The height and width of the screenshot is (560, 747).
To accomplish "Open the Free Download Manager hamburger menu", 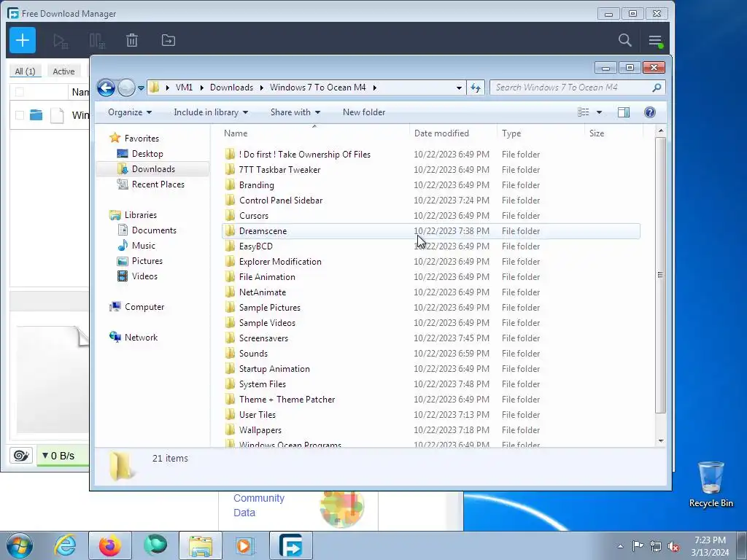I will tap(655, 41).
